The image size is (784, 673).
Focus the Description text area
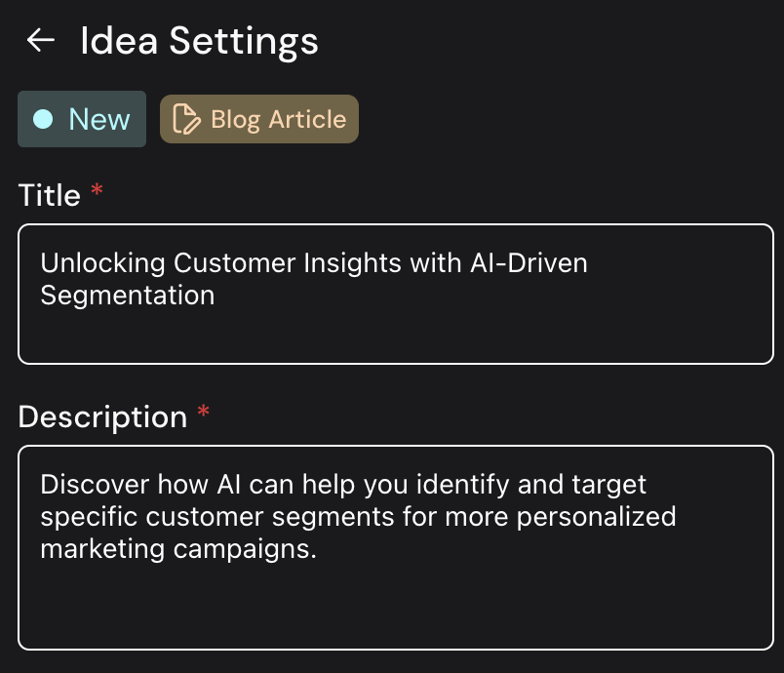click(x=395, y=546)
